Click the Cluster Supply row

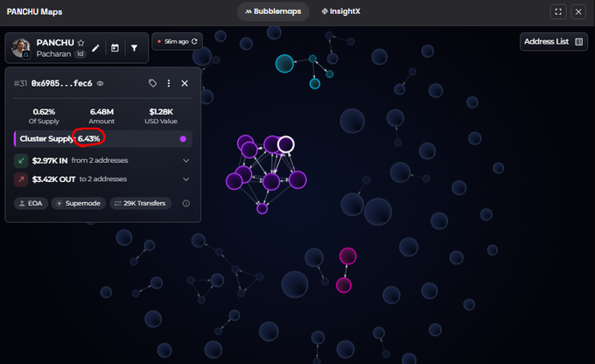tap(103, 139)
